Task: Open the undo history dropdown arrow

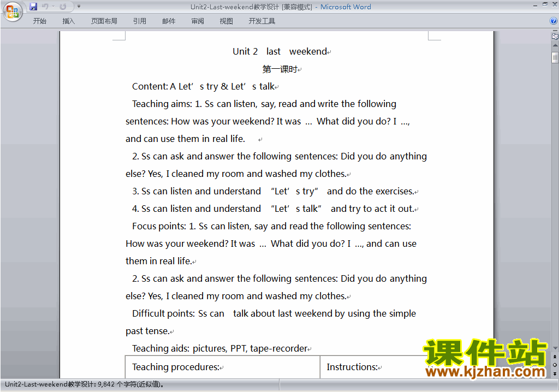Action: (53, 7)
